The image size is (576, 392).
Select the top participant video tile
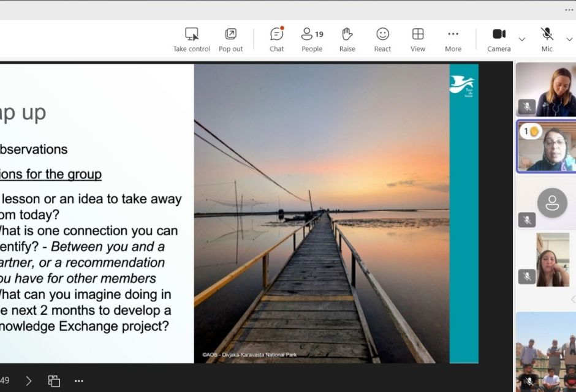[x=546, y=89]
